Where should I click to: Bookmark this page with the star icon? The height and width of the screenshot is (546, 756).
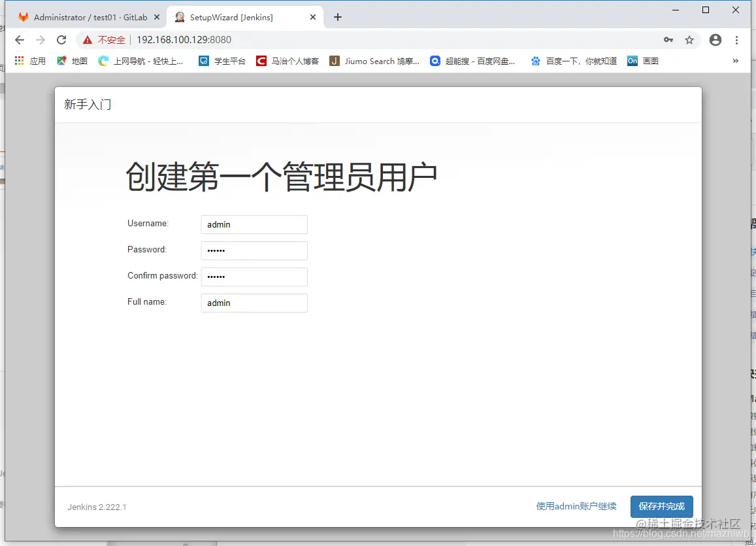coord(689,40)
